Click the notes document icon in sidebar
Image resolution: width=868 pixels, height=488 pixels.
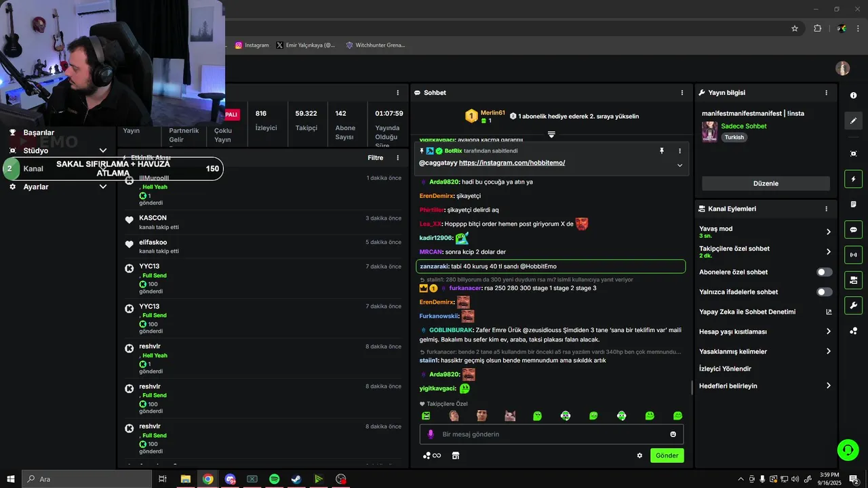[853, 204]
